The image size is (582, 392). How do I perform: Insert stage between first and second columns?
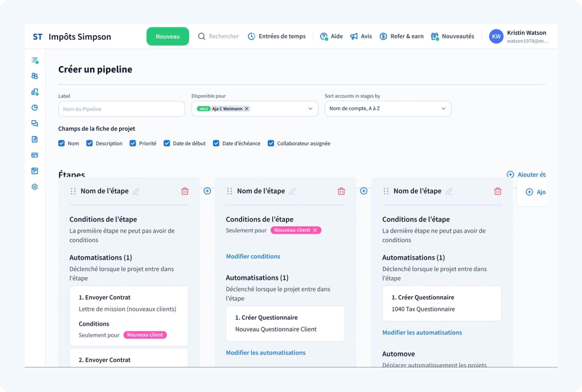[207, 191]
